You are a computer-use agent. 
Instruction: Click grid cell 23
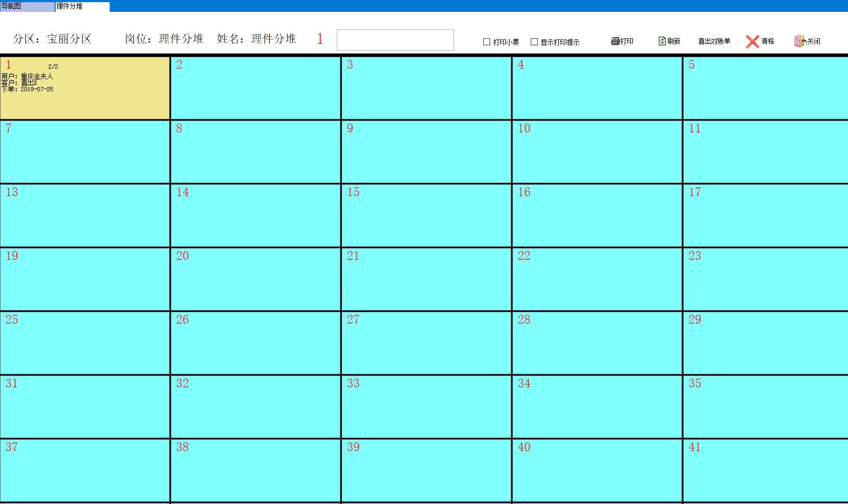click(766, 280)
